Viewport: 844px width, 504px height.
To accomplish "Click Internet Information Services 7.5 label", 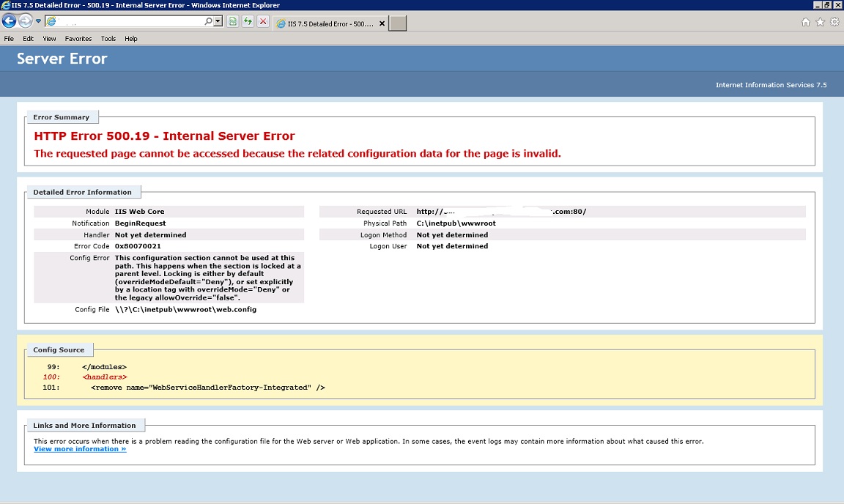I will coord(771,85).
